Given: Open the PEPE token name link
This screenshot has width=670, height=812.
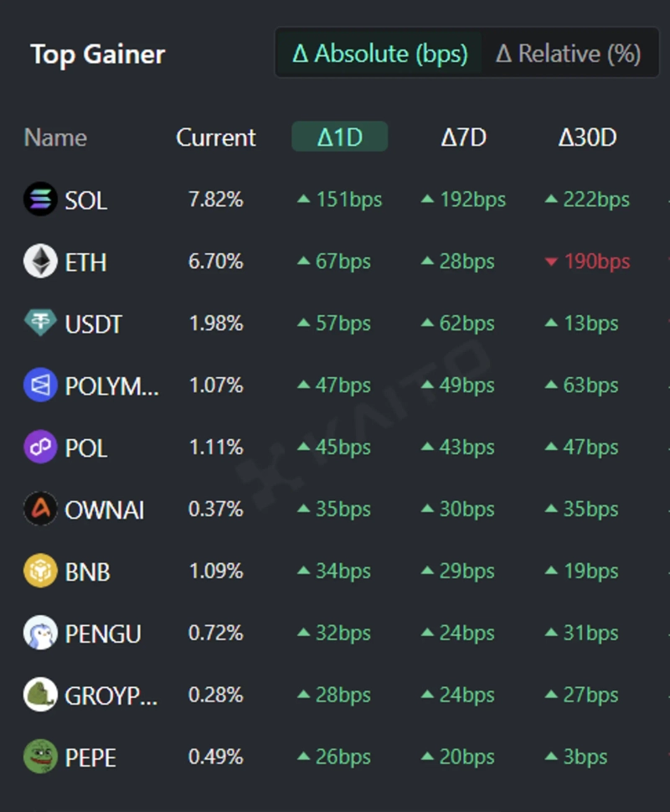Looking at the screenshot, I should (90, 758).
